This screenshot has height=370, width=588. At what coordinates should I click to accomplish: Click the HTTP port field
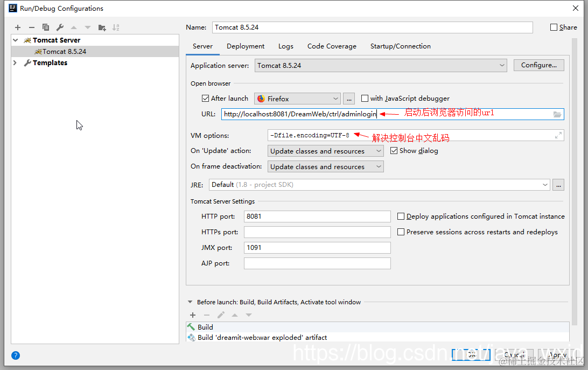point(317,216)
